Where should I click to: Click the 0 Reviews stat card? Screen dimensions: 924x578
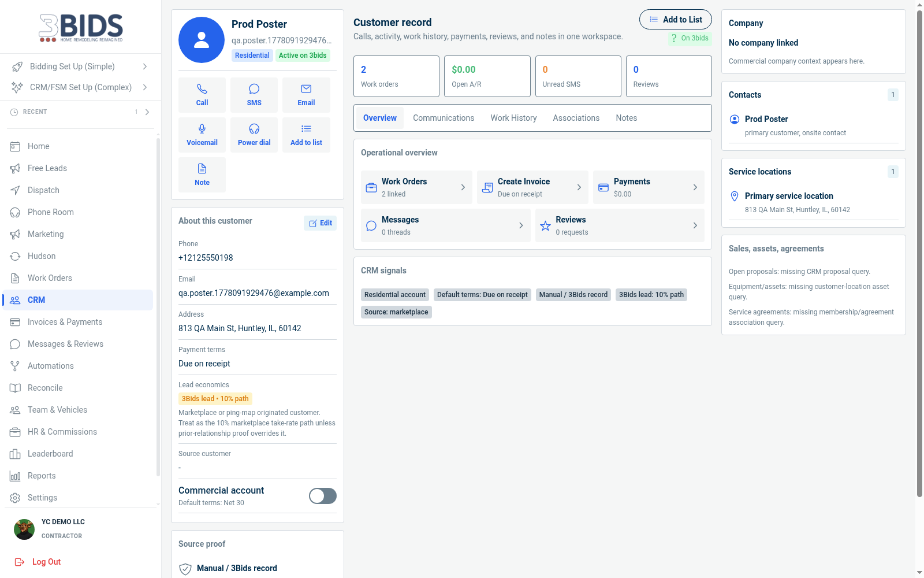tap(669, 76)
